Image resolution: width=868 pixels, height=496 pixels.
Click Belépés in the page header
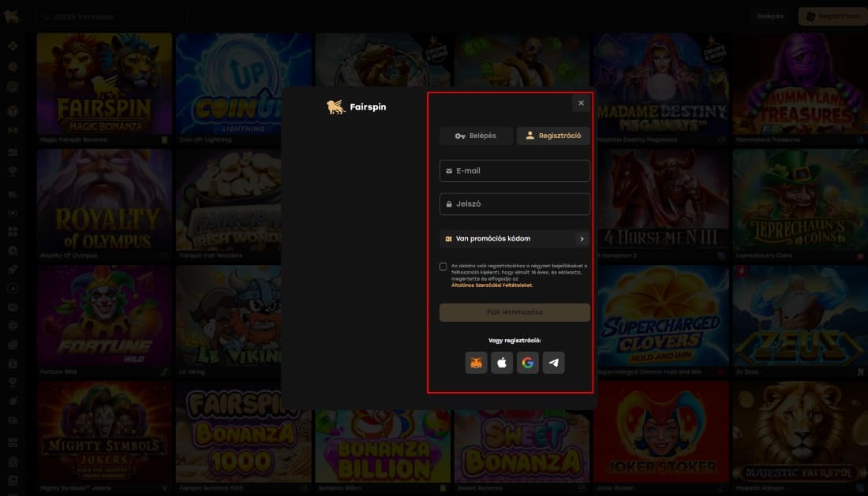(770, 16)
